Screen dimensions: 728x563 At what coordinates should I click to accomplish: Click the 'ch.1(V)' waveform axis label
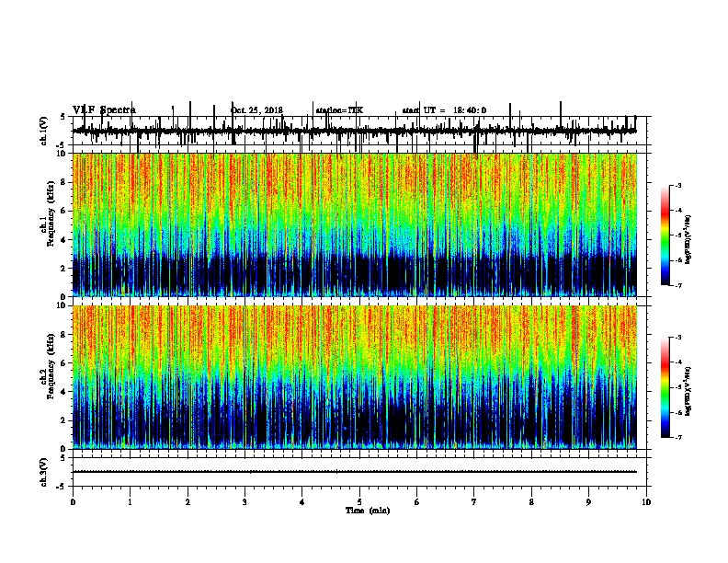44,131
